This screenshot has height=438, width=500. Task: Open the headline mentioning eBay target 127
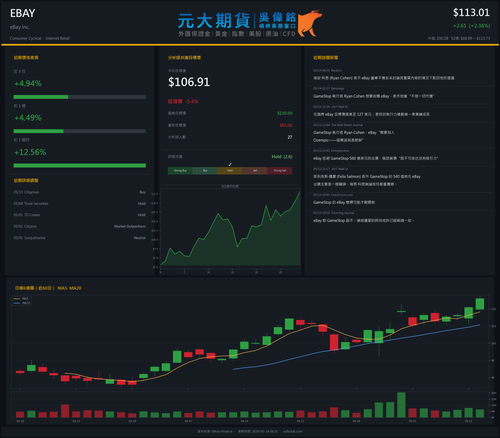click(x=371, y=114)
